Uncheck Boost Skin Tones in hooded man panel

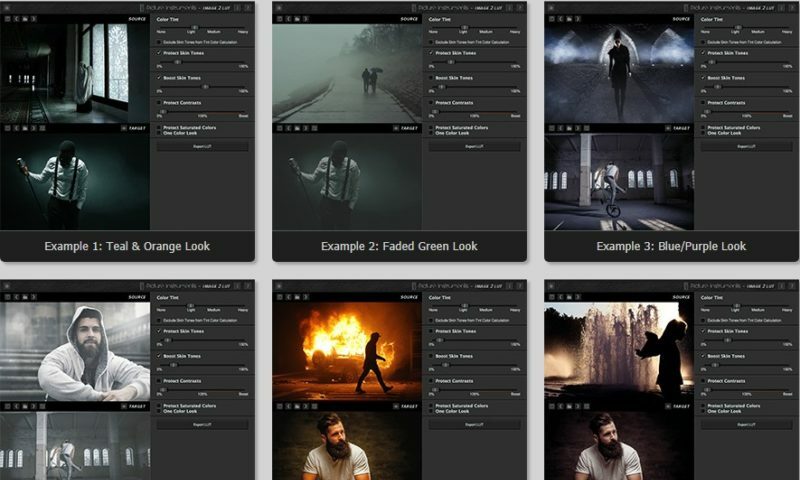click(159, 356)
